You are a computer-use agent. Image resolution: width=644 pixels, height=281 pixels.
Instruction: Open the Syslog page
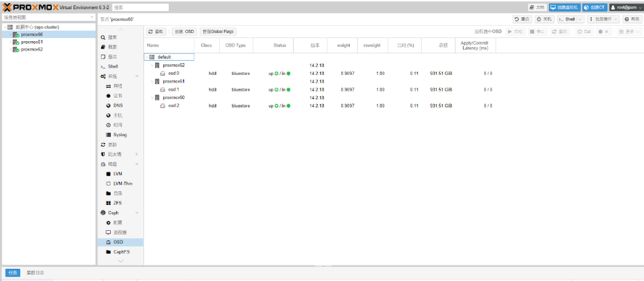(x=120, y=135)
